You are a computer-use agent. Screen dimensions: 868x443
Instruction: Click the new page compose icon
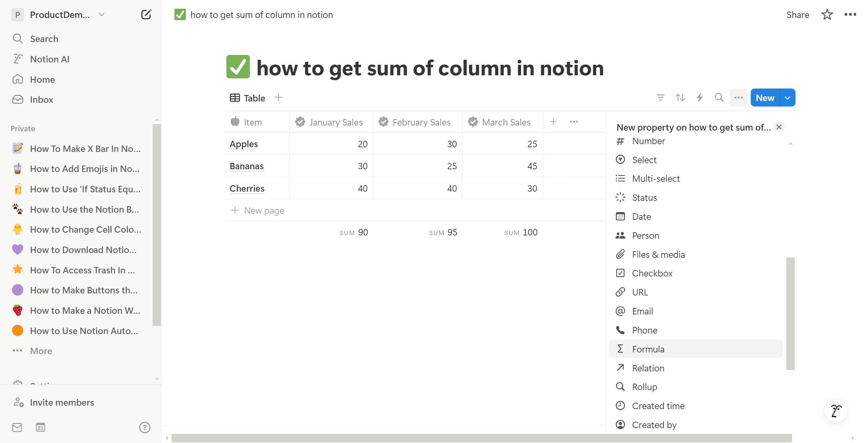tap(146, 15)
